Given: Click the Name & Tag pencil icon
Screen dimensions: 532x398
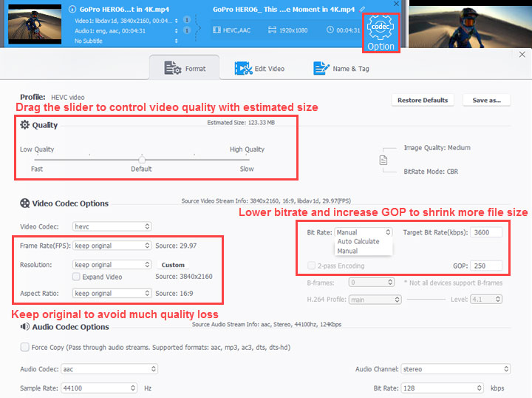Looking at the screenshot, I should point(321,68).
